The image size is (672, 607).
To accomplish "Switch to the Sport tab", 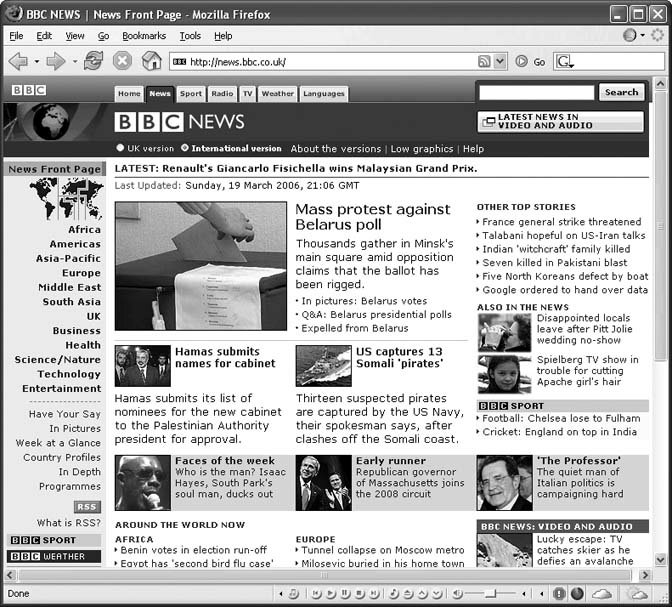I will tap(191, 93).
